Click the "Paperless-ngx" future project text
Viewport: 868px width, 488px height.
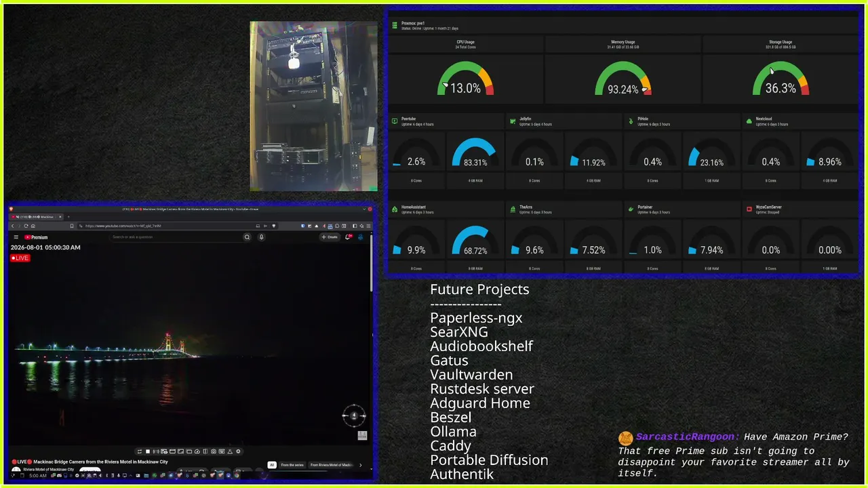[x=476, y=318]
